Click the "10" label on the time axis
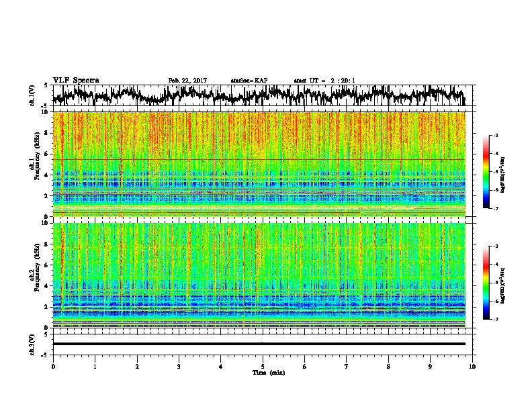Image resolution: width=532 pixels, height=411 pixels. 472,367
